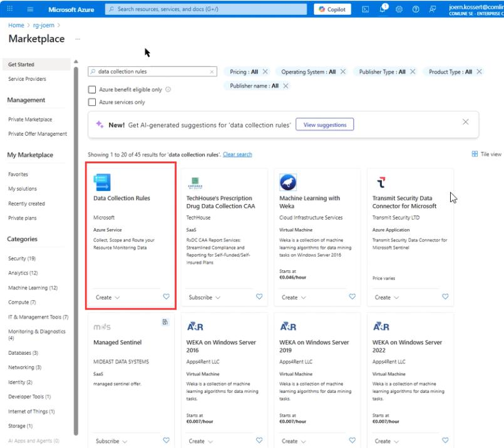
Task: Favorite WEKA on Windows Server 2016 heart
Action: point(259,440)
